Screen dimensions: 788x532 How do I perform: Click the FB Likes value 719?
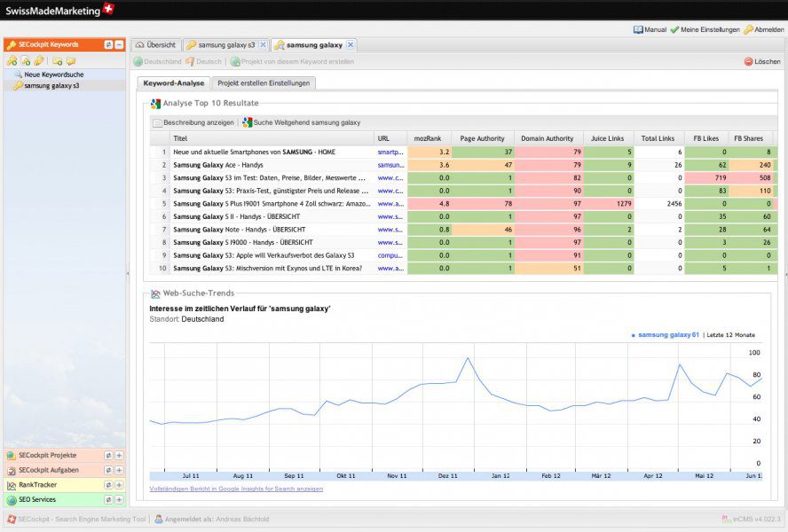(721, 178)
